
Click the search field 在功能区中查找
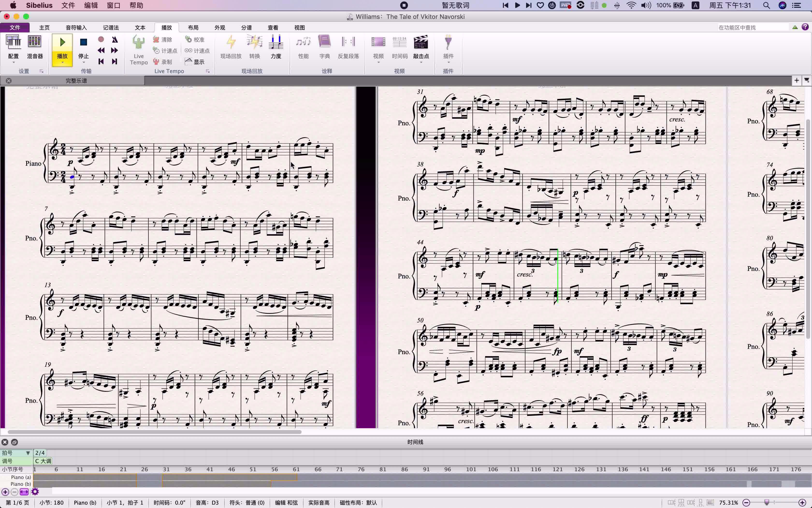tap(753, 28)
